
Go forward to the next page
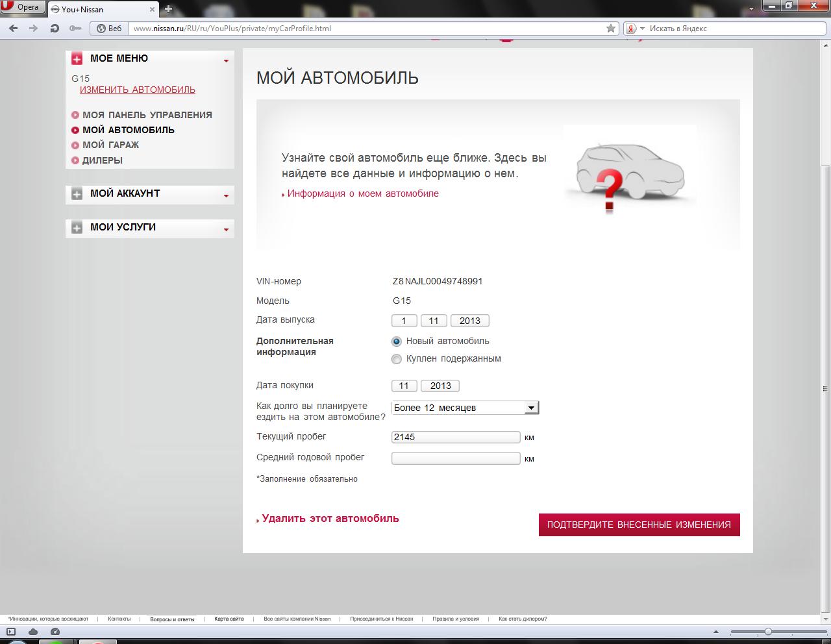(x=34, y=29)
